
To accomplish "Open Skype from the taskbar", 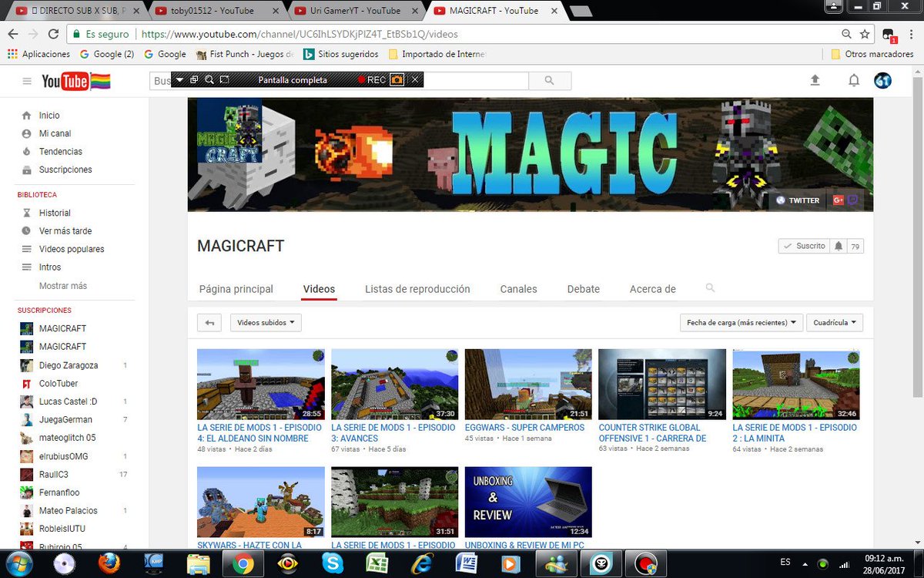I will [x=333, y=563].
